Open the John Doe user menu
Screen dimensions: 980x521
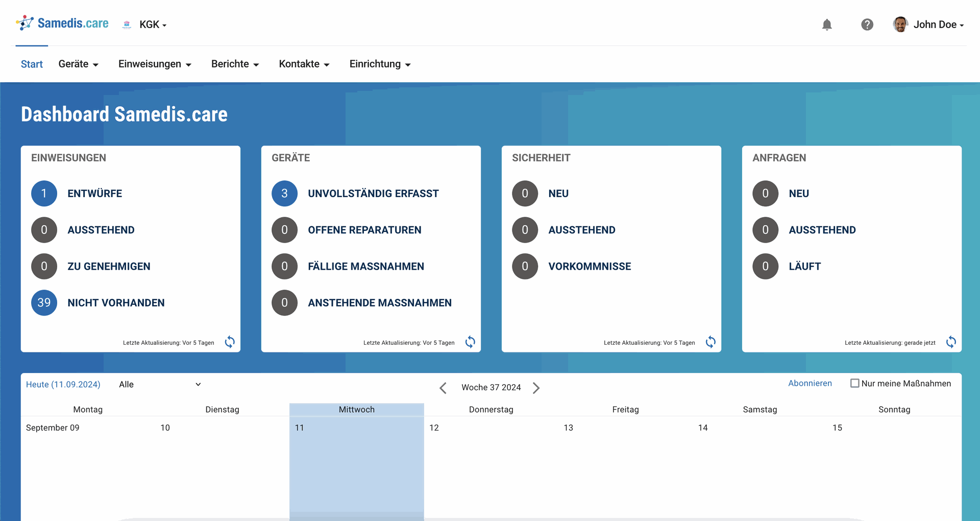[938, 25]
